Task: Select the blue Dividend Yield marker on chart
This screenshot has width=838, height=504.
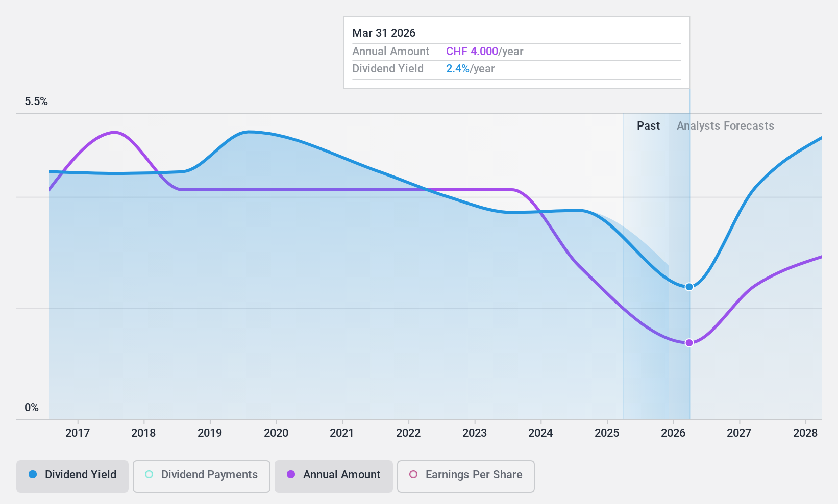Action: 689,287
